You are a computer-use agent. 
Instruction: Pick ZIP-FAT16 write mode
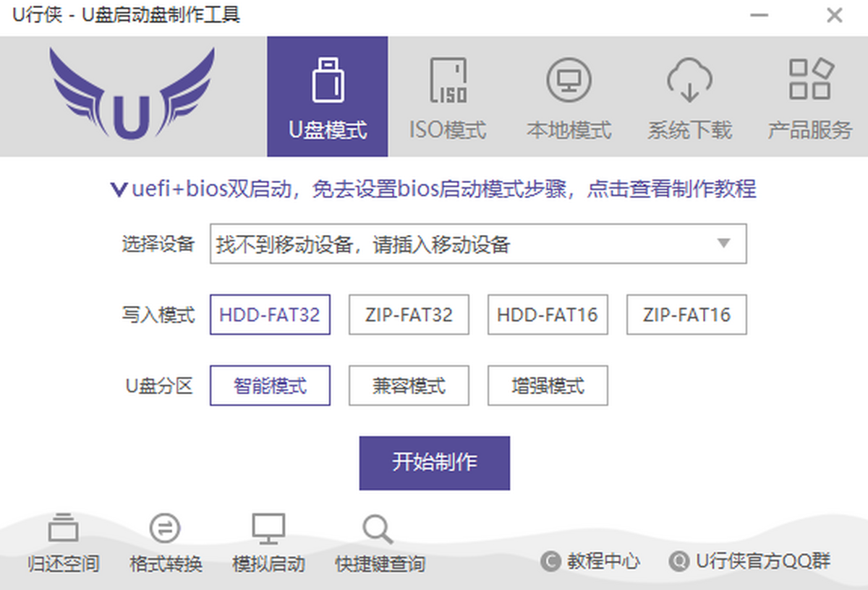click(x=686, y=315)
